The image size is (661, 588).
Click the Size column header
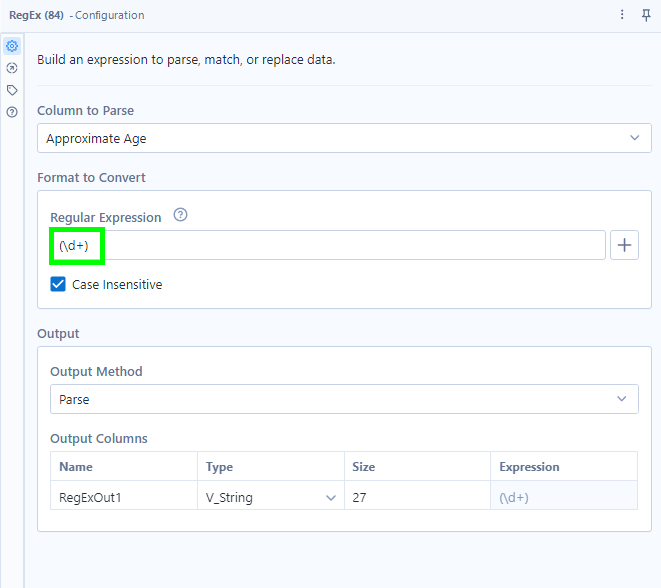tap(417, 467)
